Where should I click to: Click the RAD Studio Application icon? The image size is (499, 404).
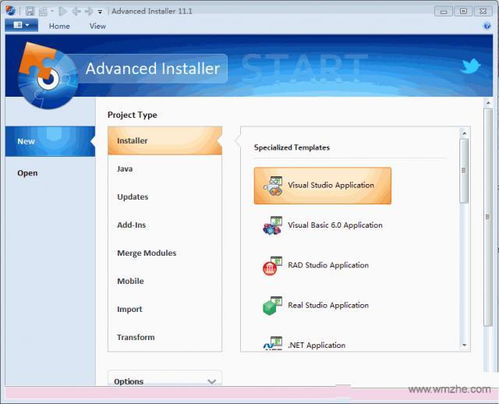272,266
